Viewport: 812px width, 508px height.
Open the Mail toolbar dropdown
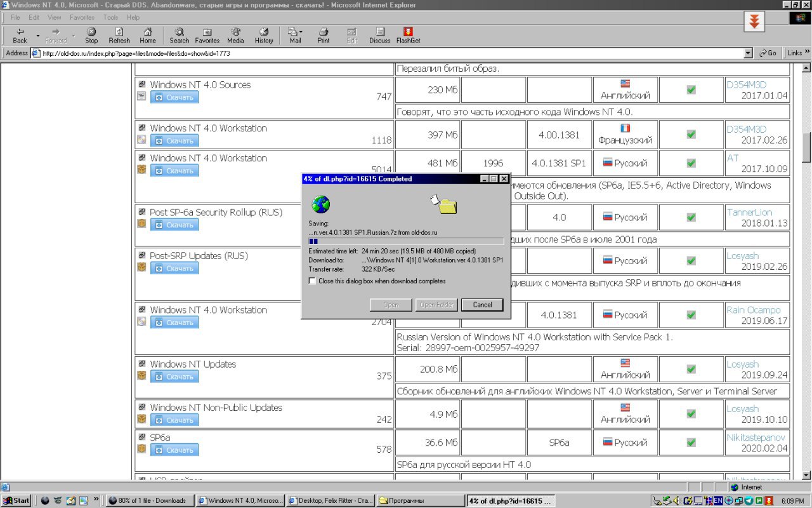pos(301,32)
